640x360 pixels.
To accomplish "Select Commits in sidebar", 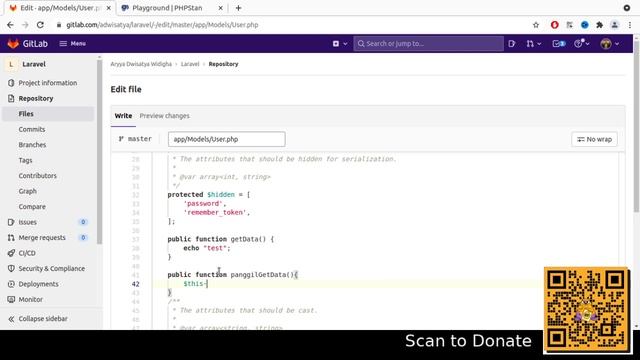I will 32,129.
